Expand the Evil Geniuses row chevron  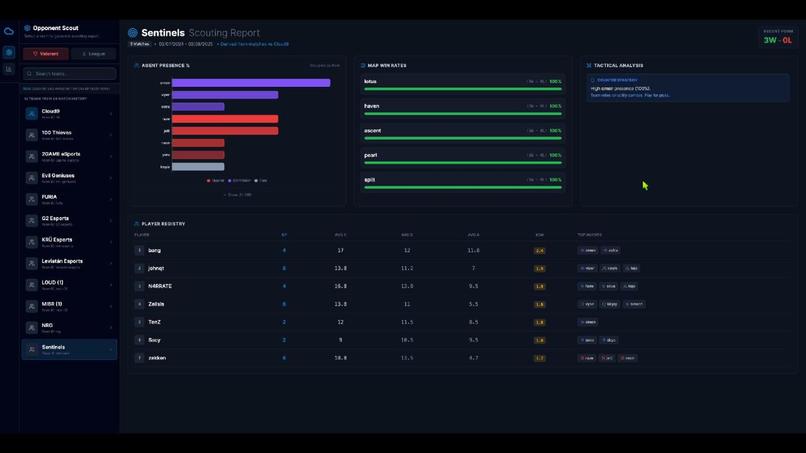point(111,178)
